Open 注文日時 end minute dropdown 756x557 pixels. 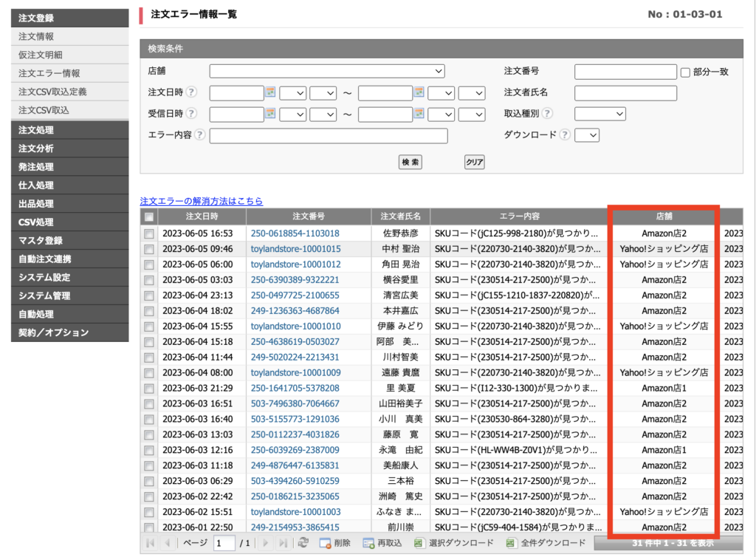(472, 92)
